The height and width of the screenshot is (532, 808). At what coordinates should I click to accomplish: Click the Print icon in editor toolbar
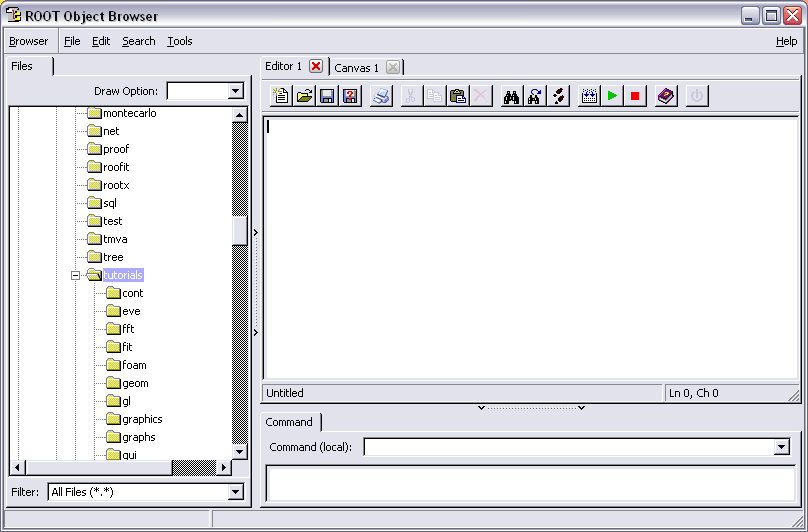pyautogui.click(x=381, y=96)
